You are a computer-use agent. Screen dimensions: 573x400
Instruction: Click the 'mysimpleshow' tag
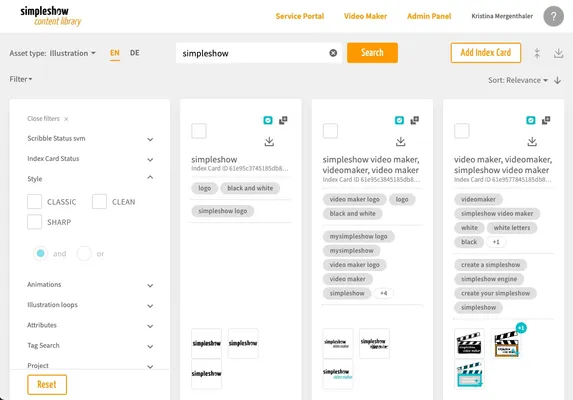(x=352, y=251)
